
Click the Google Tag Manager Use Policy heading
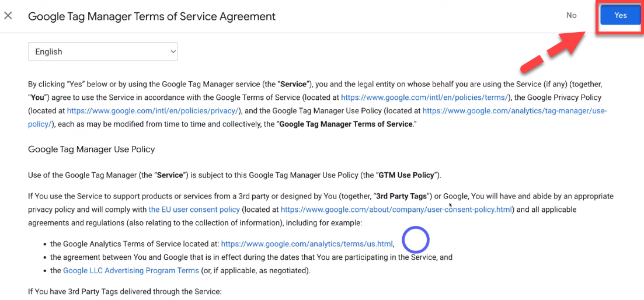tap(91, 149)
